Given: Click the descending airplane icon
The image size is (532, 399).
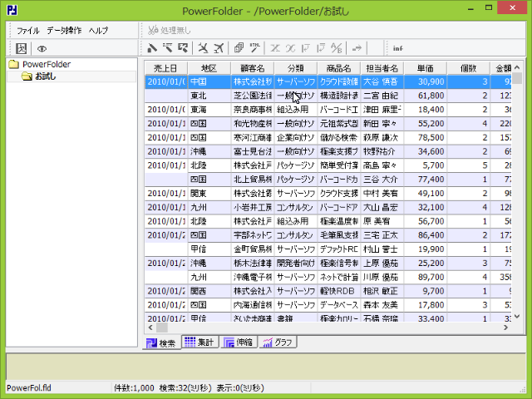Looking at the screenshot, I should tap(203, 48).
